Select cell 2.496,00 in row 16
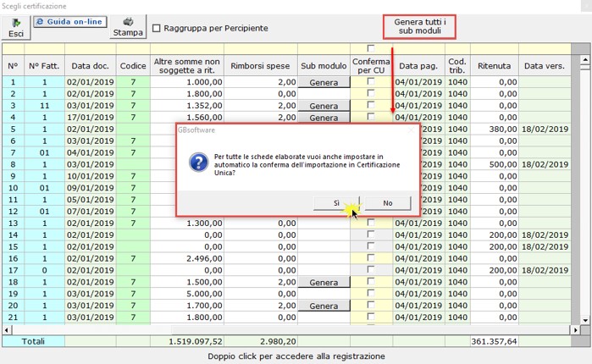This screenshot has width=592, height=364. click(x=187, y=258)
